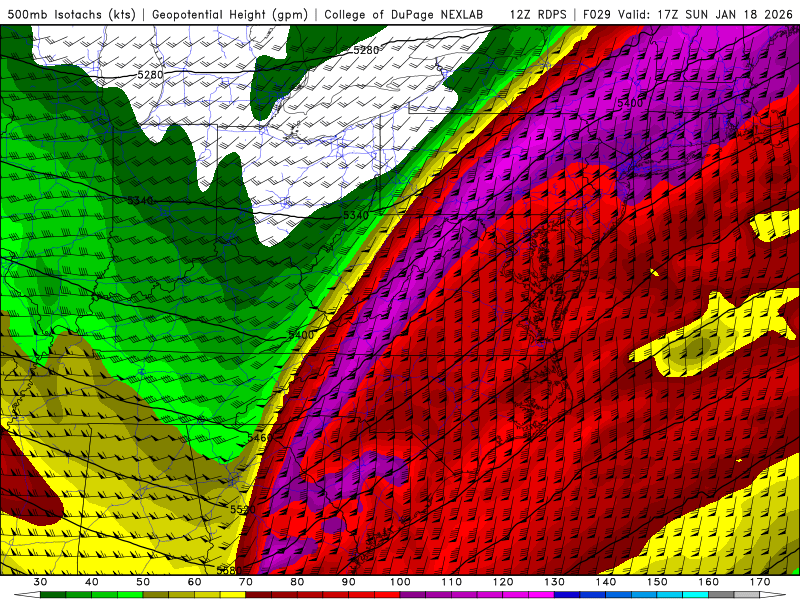Viewport: 800px width, 600px height.
Task: Click colorbar scale label '170'
Action: click(760, 582)
